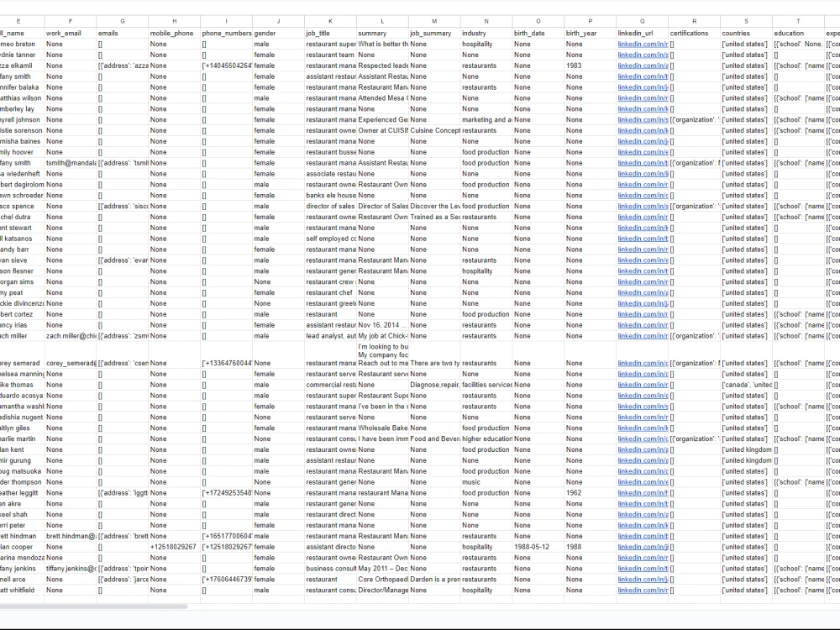
Task: Select job summary cell Diagnose,repair
Action: pyautogui.click(x=434, y=385)
